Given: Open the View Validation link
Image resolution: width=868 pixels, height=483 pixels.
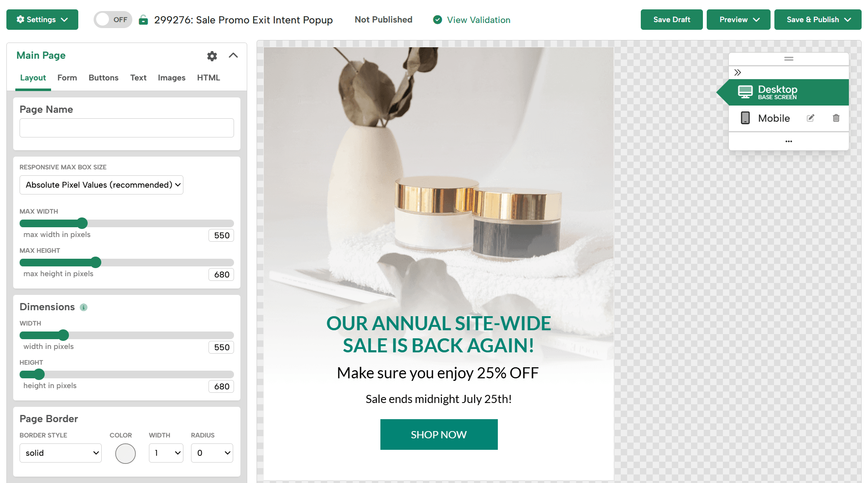Looking at the screenshot, I should (x=478, y=20).
